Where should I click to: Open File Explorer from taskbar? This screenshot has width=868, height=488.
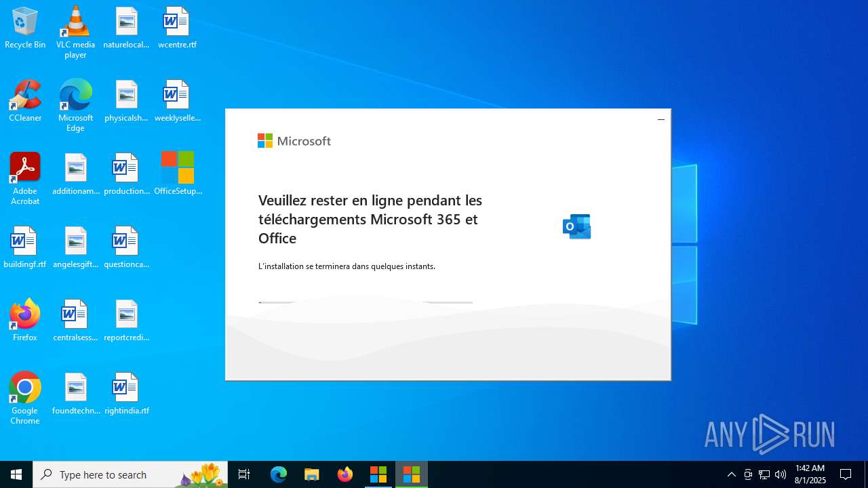(312, 474)
